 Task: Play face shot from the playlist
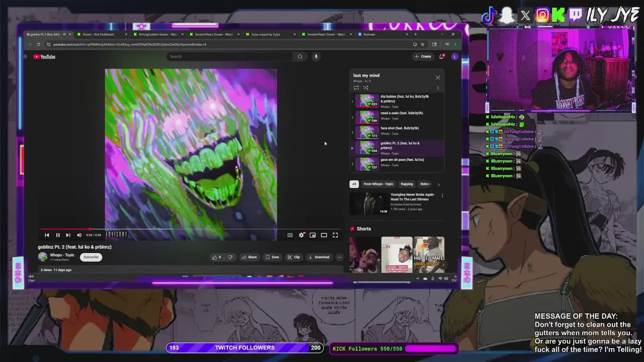pos(397,132)
